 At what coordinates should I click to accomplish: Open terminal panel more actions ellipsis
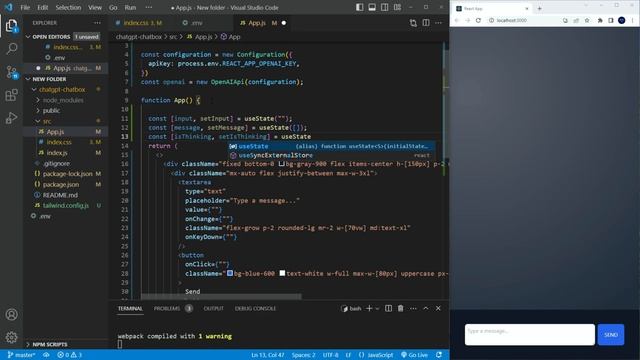pos(413,309)
